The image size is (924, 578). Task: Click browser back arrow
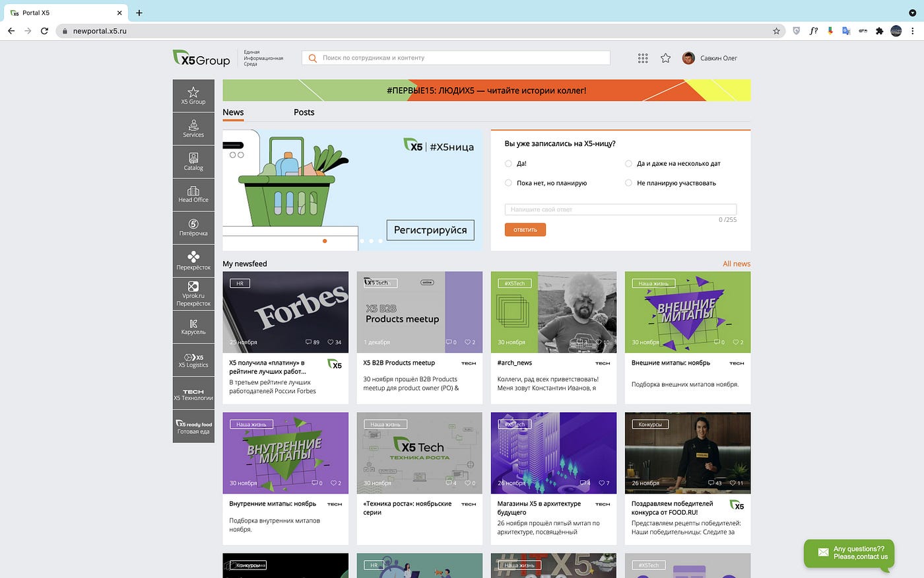tap(11, 31)
